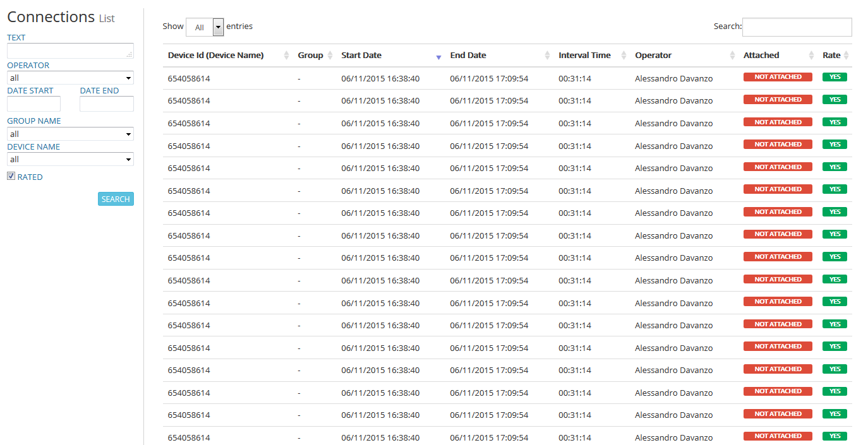Open the OPERATOR dropdown
Screen dimensions: 868x445
click(69, 78)
